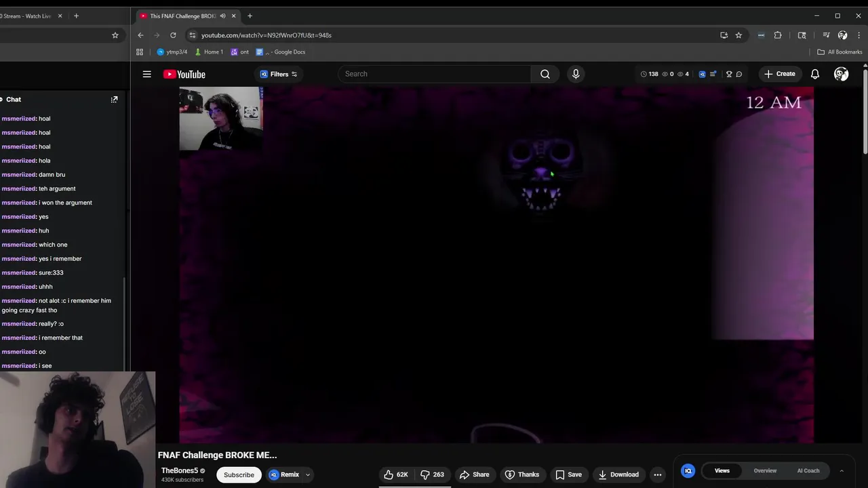Image resolution: width=868 pixels, height=488 pixels.
Task: Switch to the AI Coach tab
Action: coord(808,470)
